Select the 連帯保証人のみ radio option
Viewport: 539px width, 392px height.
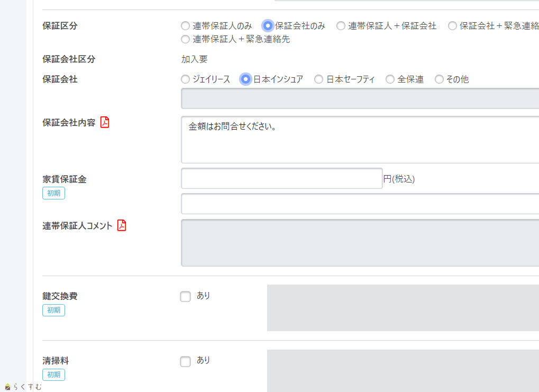click(x=185, y=25)
